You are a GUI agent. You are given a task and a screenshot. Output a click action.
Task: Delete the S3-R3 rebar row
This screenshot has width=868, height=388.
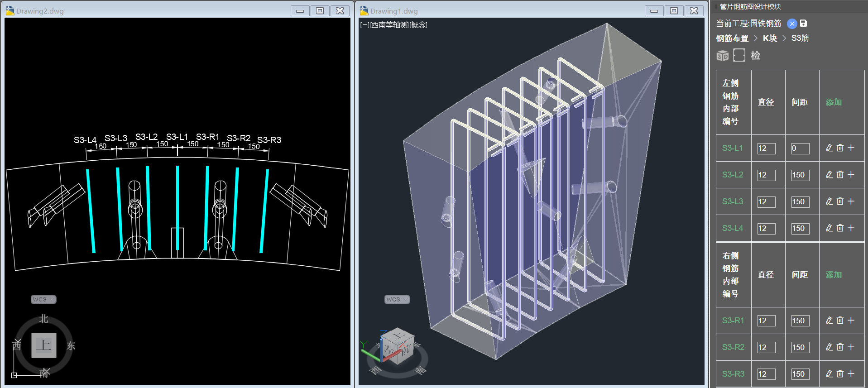coord(840,374)
